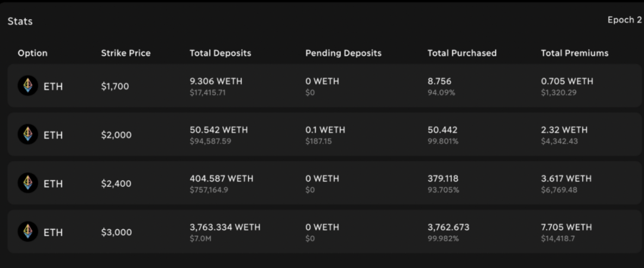Click the Total Premiums column header
644x268 pixels.
coord(574,53)
